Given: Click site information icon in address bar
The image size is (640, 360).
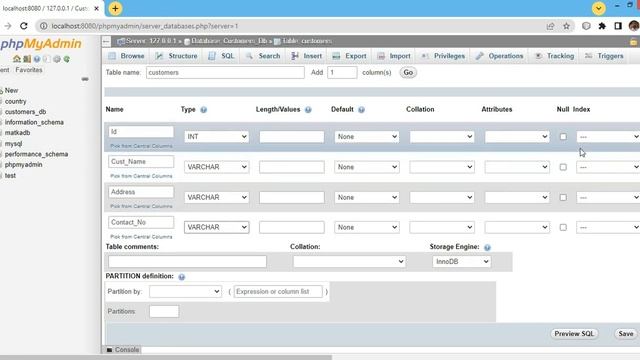Looking at the screenshot, I should click(43, 26).
